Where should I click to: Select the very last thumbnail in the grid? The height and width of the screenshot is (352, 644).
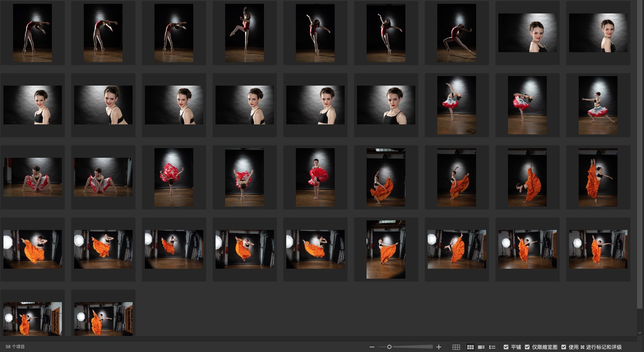coord(103,319)
